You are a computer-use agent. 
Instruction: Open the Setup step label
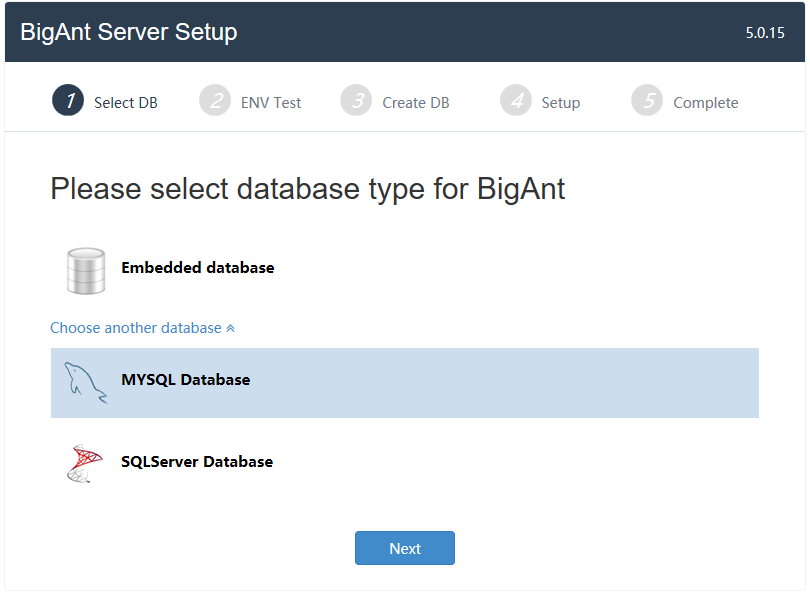(561, 103)
